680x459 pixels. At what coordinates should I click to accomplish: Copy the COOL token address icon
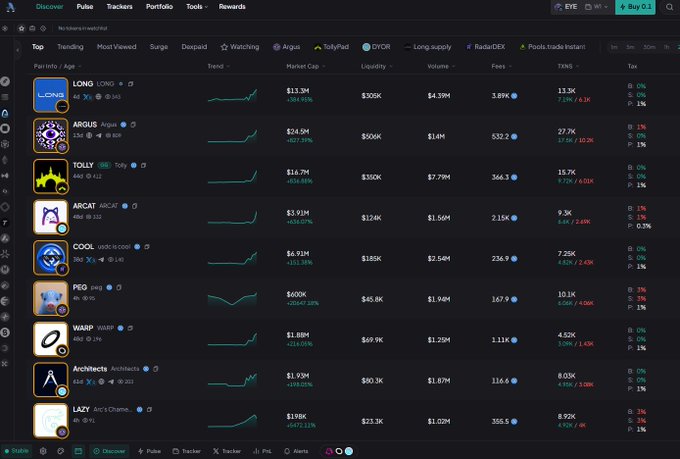[x=147, y=247]
